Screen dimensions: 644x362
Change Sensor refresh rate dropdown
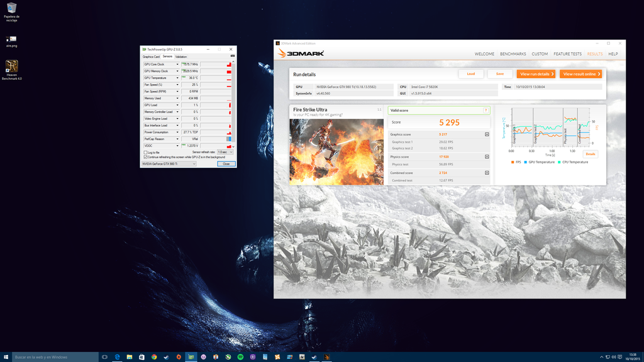(x=225, y=152)
